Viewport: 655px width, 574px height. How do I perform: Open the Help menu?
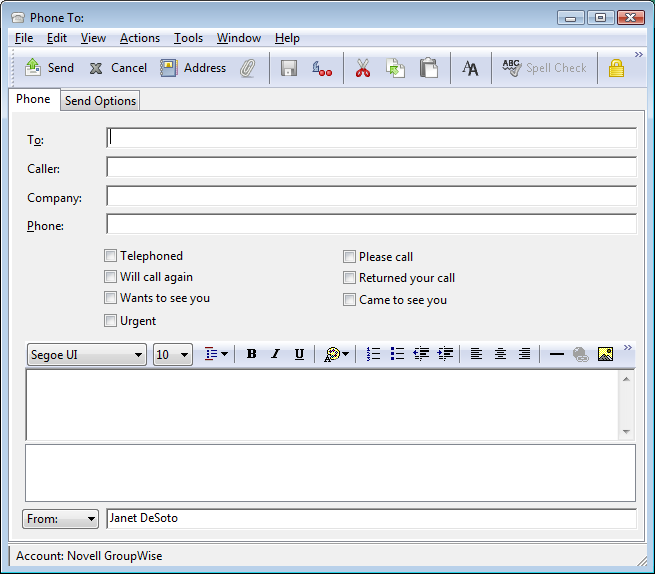(287, 38)
